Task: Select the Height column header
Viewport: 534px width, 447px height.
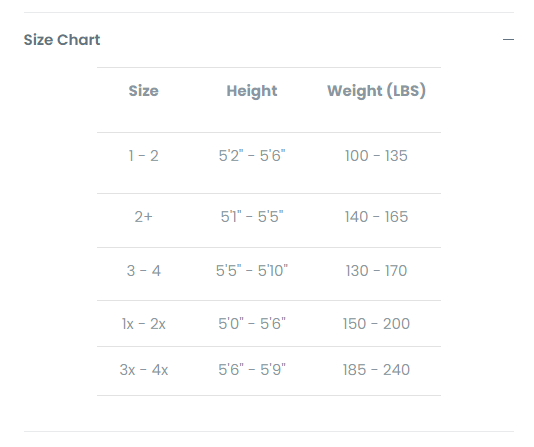Action: [252, 91]
